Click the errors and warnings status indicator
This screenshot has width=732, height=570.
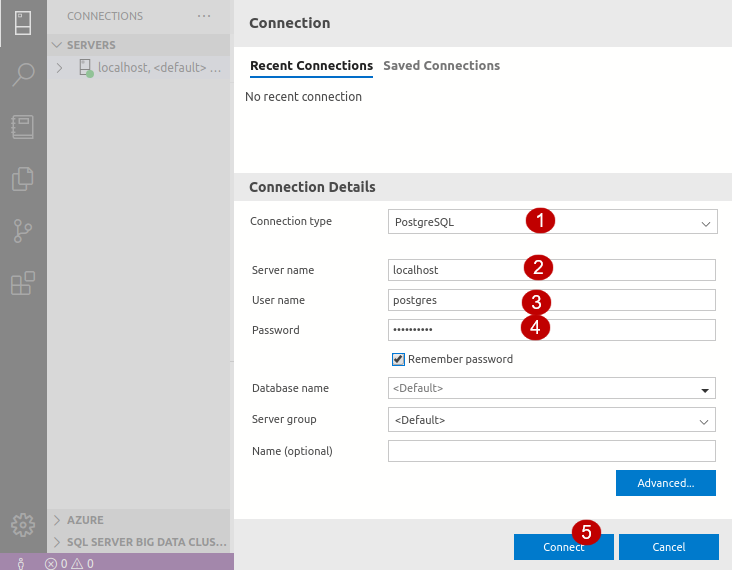69,563
